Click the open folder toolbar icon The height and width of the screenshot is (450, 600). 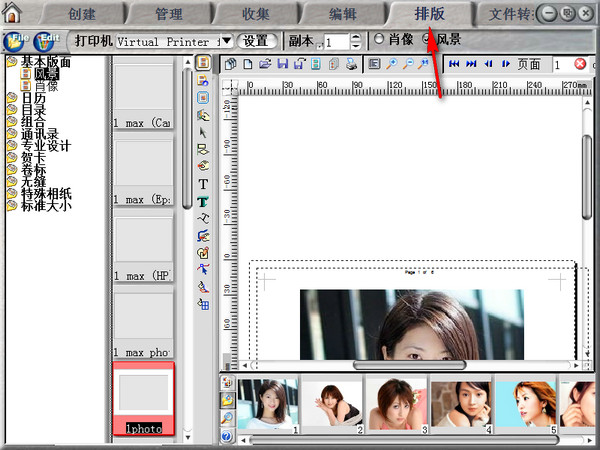click(x=266, y=64)
